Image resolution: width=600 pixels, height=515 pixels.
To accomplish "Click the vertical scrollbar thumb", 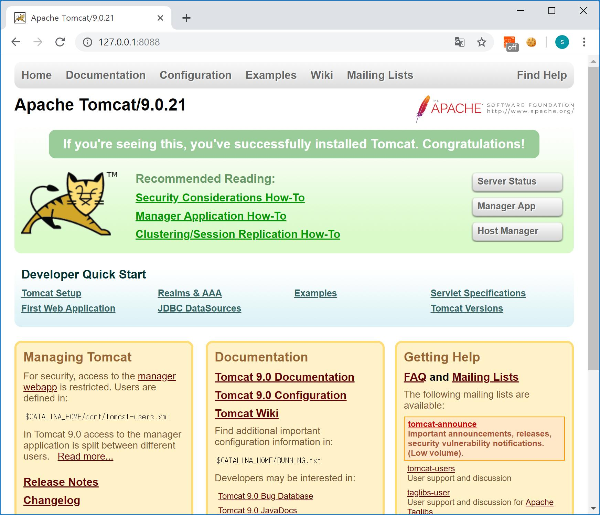I will (593, 218).
